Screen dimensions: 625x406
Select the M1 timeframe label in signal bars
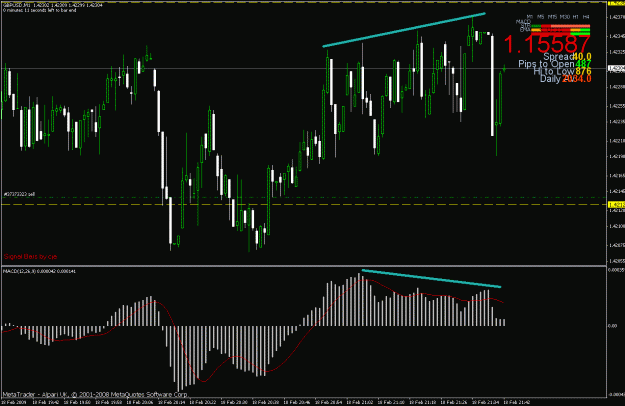(x=530, y=17)
